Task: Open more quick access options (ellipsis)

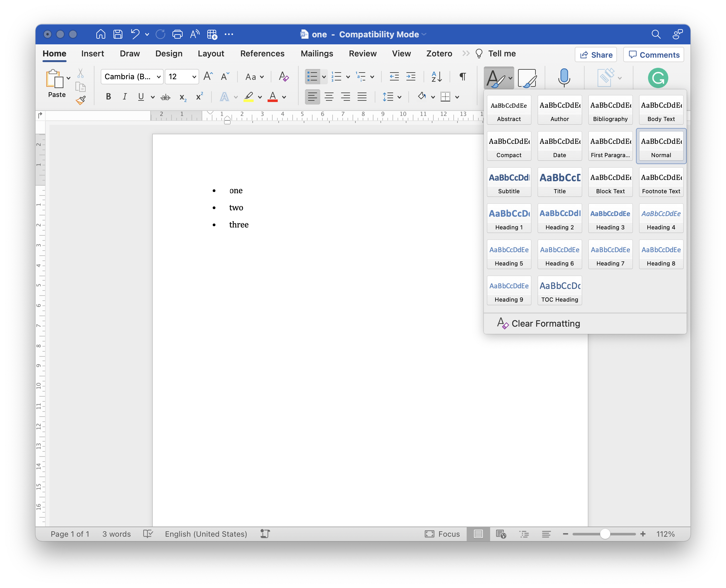Action: coord(229,34)
